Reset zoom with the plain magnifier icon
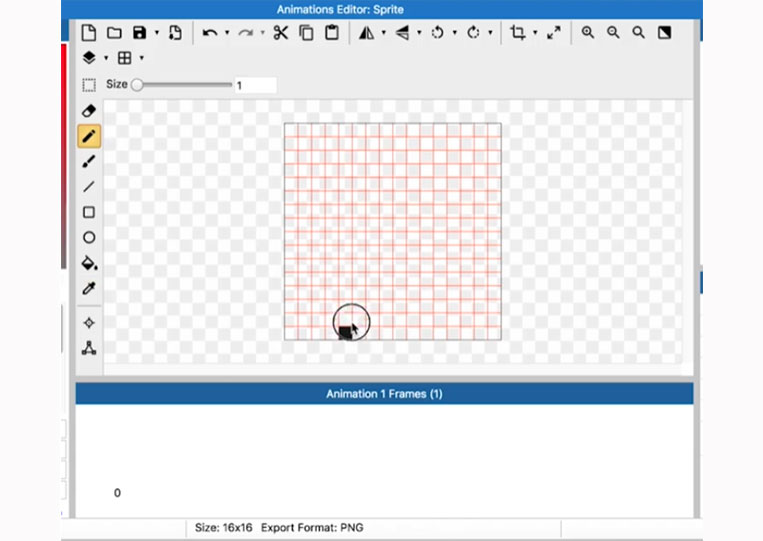Image resolution: width=763 pixels, height=541 pixels. click(x=638, y=33)
